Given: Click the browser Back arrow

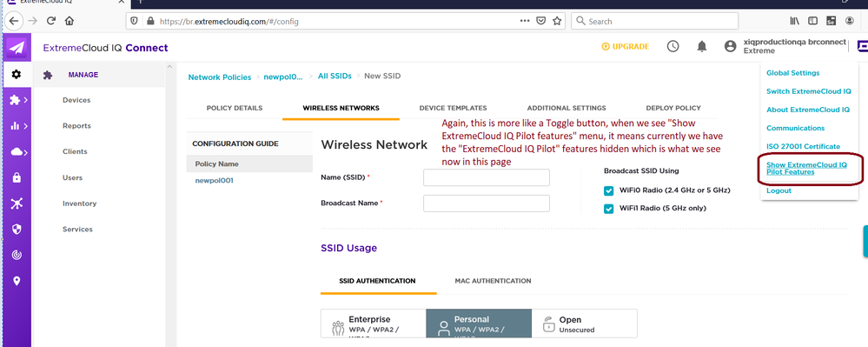Looking at the screenshot, I should [14, 21].
